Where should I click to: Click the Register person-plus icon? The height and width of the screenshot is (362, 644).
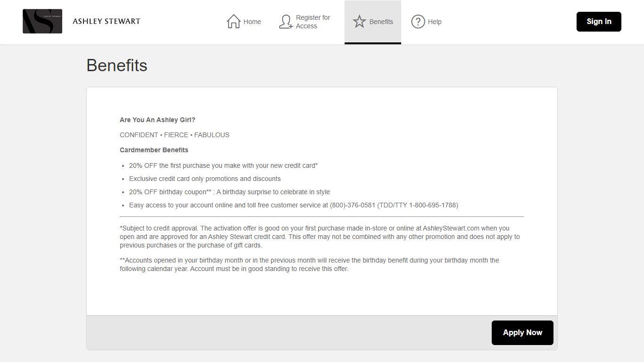[x=286, y=22]
